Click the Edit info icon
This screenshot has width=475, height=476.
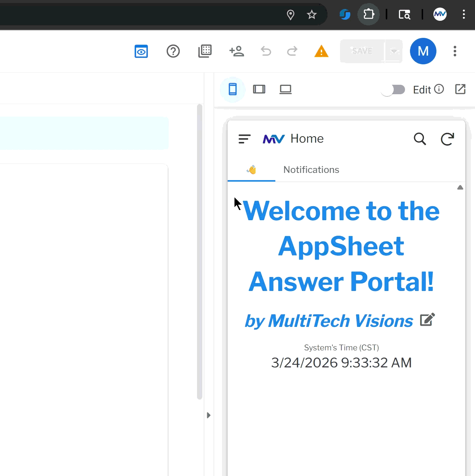pos(439,89)
